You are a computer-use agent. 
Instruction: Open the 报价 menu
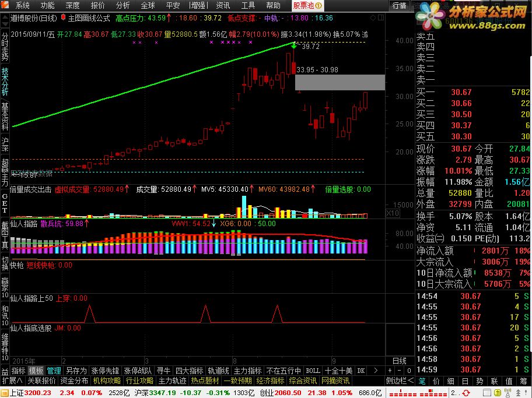pos(98,5)
